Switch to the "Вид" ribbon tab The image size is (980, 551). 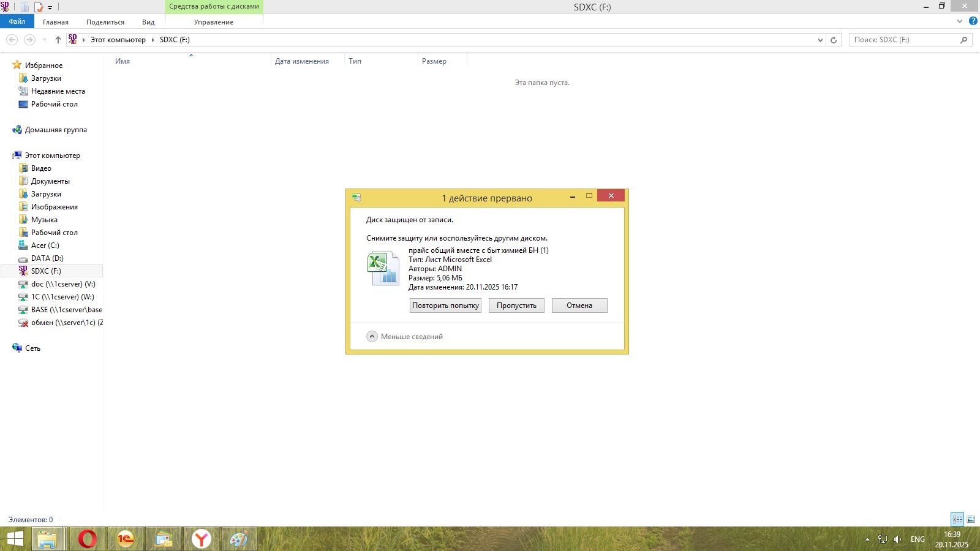point(148,22)
